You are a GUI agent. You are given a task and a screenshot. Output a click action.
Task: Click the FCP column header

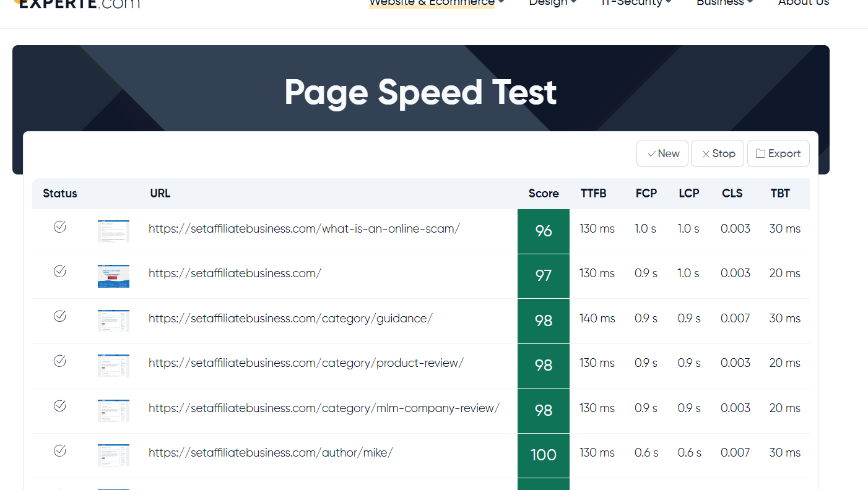(x=646, y=194)
